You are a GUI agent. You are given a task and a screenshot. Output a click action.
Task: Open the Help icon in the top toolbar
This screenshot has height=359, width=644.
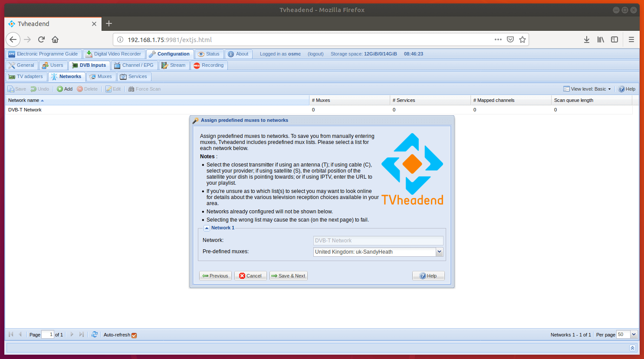pos(627,89)
